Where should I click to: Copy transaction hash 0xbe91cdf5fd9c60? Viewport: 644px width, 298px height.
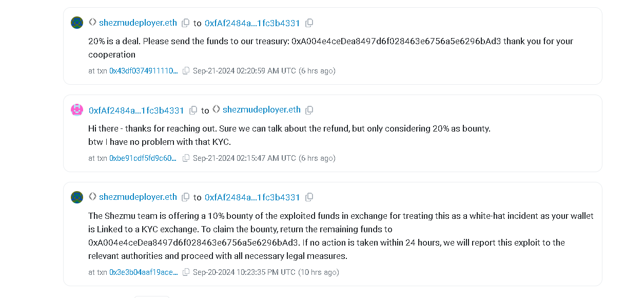186,158
